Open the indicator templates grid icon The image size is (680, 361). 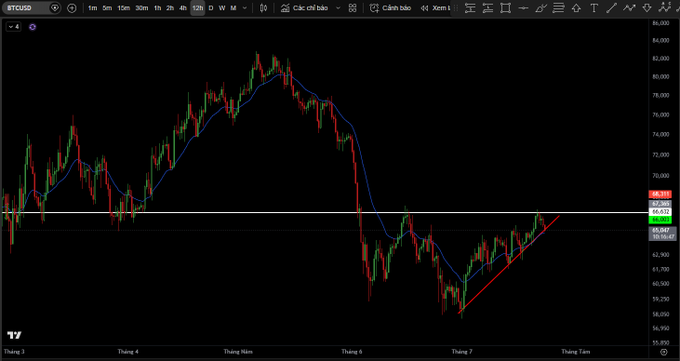(353, 8)
